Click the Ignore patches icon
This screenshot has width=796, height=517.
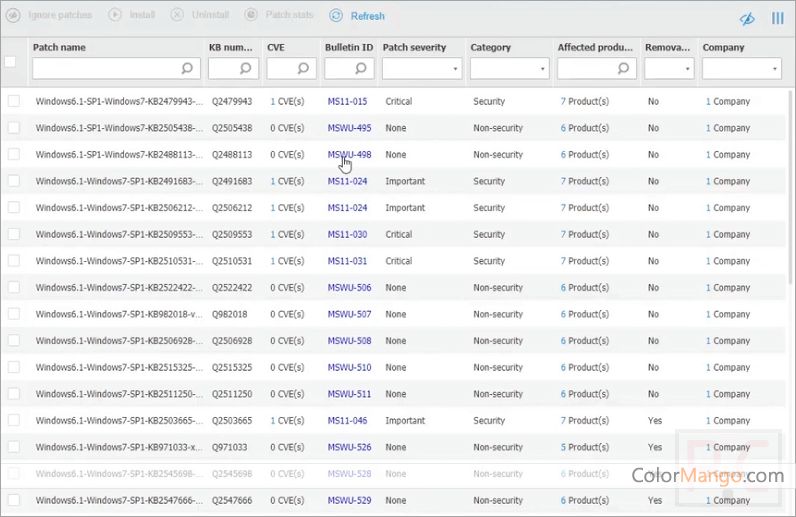[x=13, y=16]
